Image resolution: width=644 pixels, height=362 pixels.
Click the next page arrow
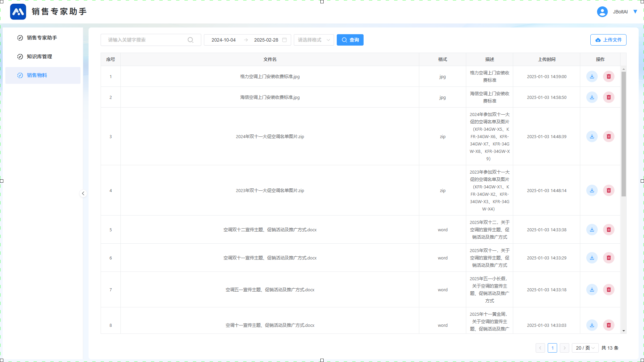(x=565, y=348)
